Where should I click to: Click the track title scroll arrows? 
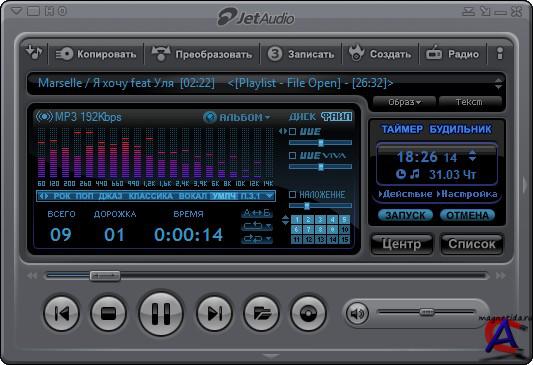498,84
